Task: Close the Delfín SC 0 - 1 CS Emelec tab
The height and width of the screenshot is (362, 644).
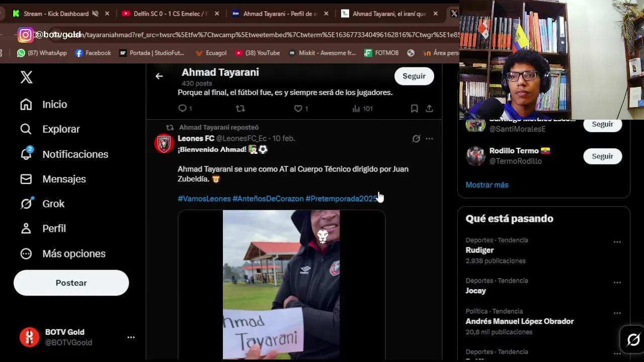Action: coord(217,14)
